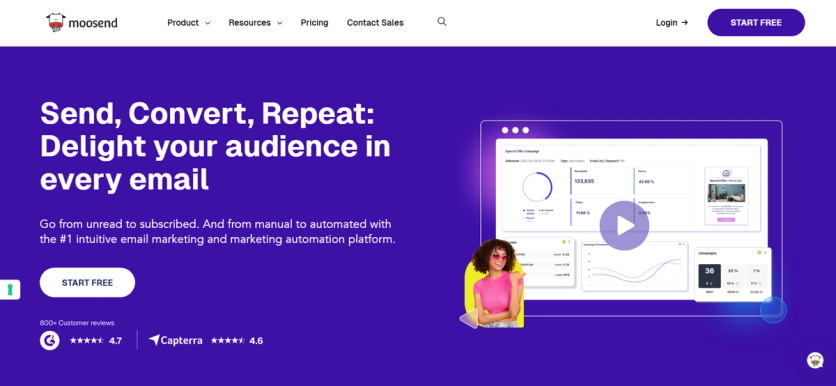Click the green accessibility side tab
Viewport: 836px width, 386px height.
pyautogui.click(x=10, y=290)
